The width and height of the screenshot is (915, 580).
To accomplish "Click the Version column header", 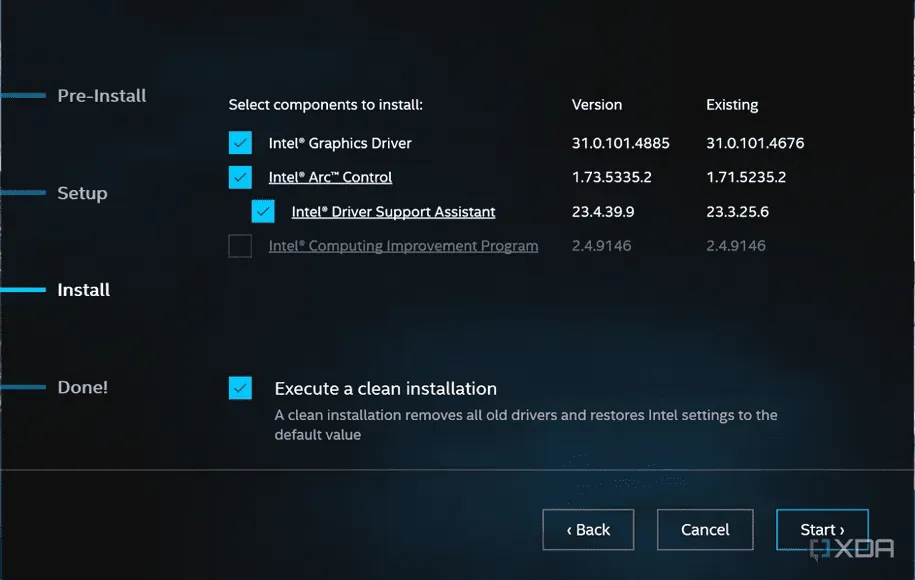I will coord(597,105).
